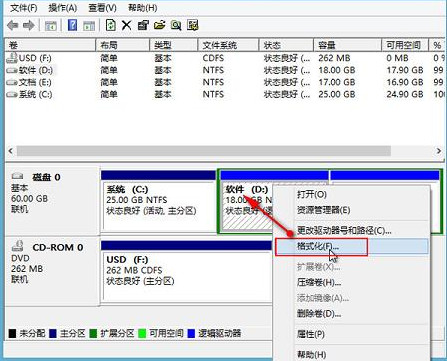The height and width of the screenshot is (361, 447).
Task: Click the horizontal scrollbar left arrow
Action: pyautogui.click(x=10, y=151)
